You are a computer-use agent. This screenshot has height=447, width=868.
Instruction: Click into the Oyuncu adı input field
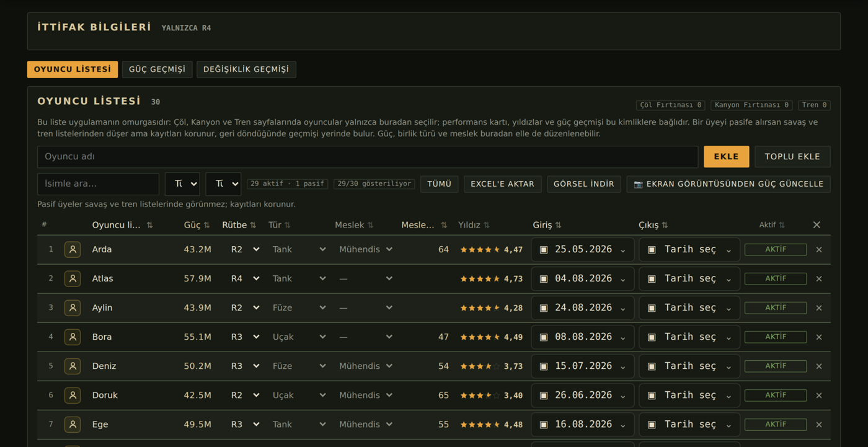[x=368, y=157]
